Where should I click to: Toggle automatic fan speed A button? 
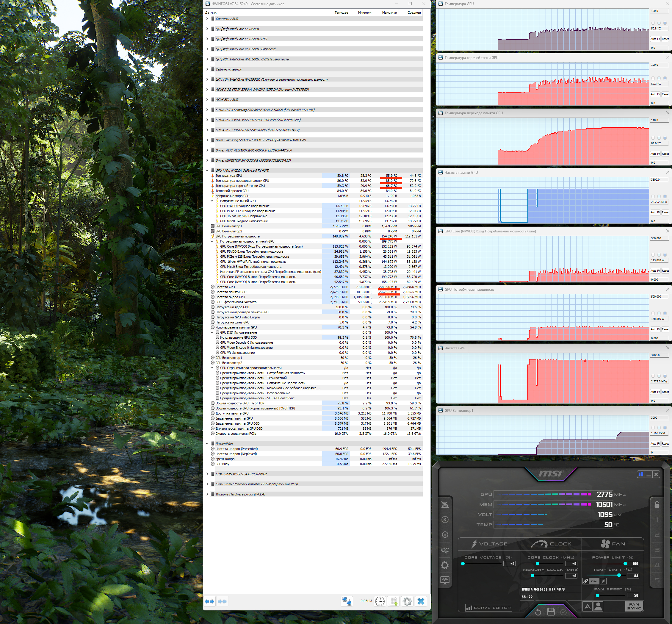[x=587, y=606]
